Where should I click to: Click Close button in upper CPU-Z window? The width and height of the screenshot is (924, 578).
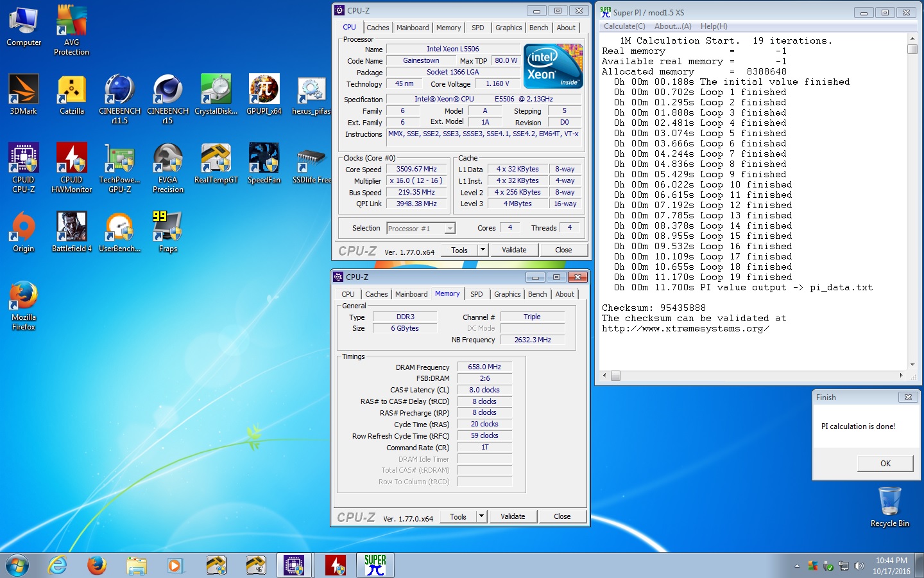(x=563, y=250)
